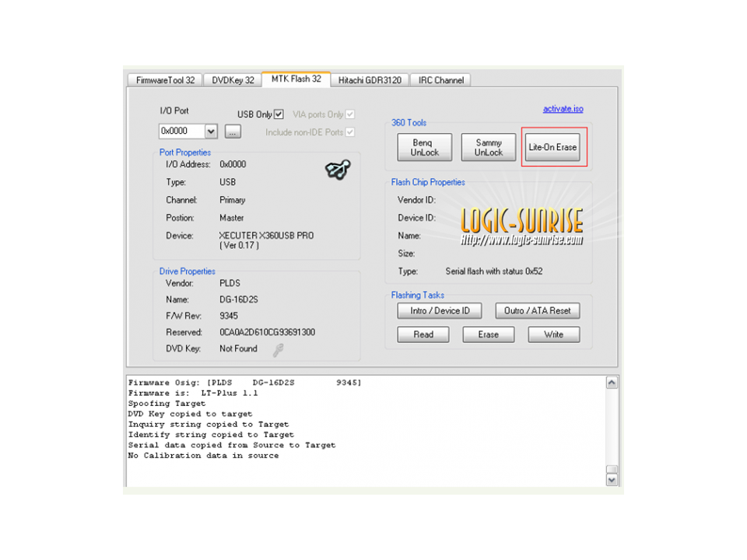Open the Hitachi GDR3120 tab

tap(370, 80)
